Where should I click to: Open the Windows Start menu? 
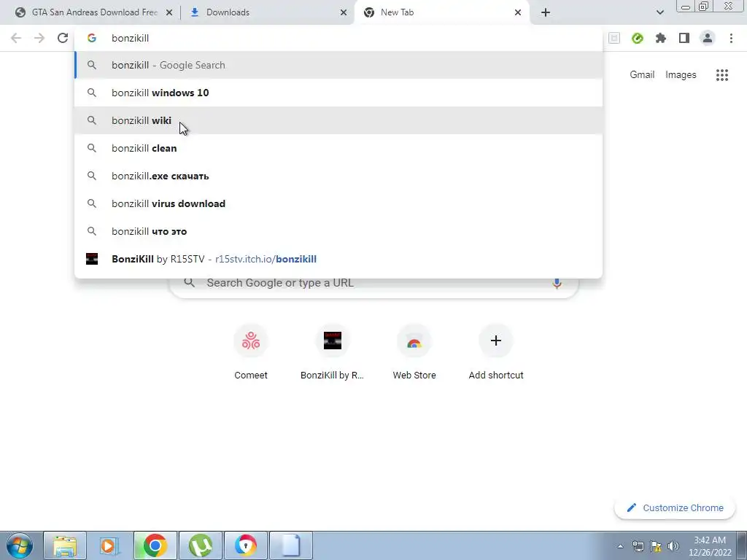tap(19, 545)
